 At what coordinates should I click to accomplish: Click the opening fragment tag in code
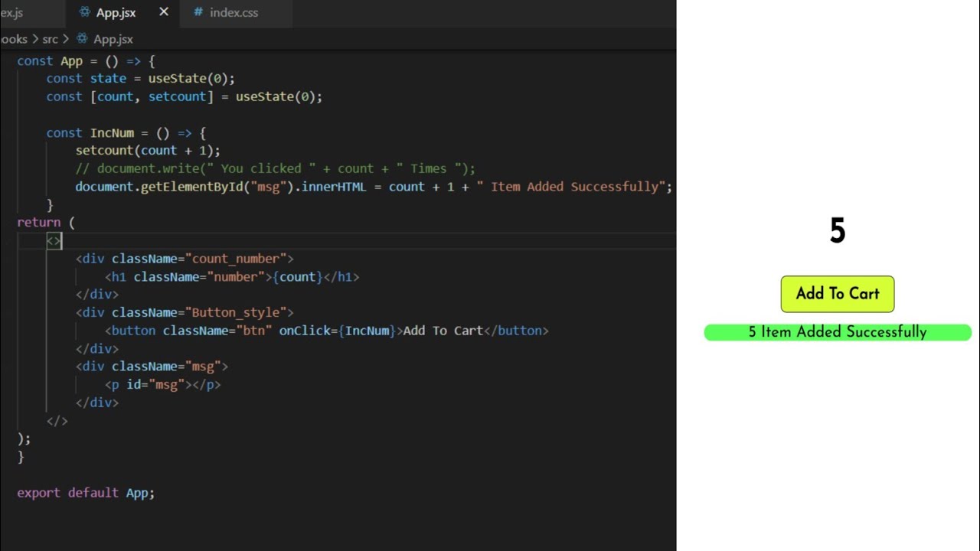[54, 240]
